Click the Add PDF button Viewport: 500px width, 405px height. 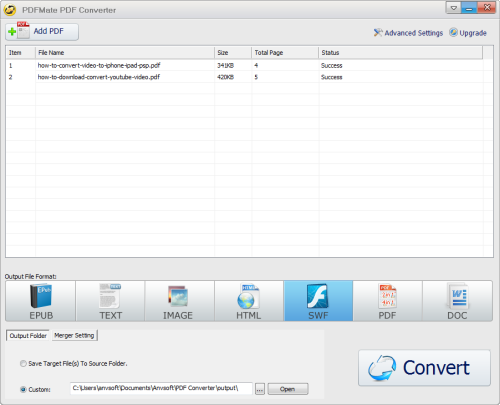coord(42,32)
